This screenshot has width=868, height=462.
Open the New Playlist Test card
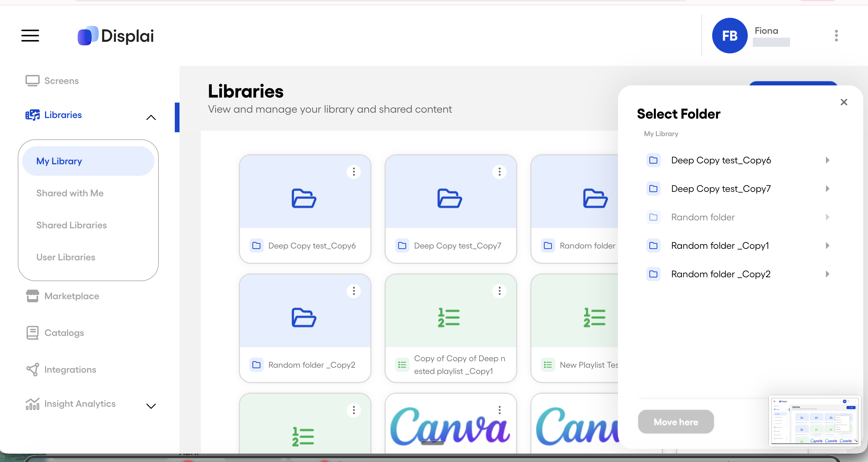(x=574, y=328)
